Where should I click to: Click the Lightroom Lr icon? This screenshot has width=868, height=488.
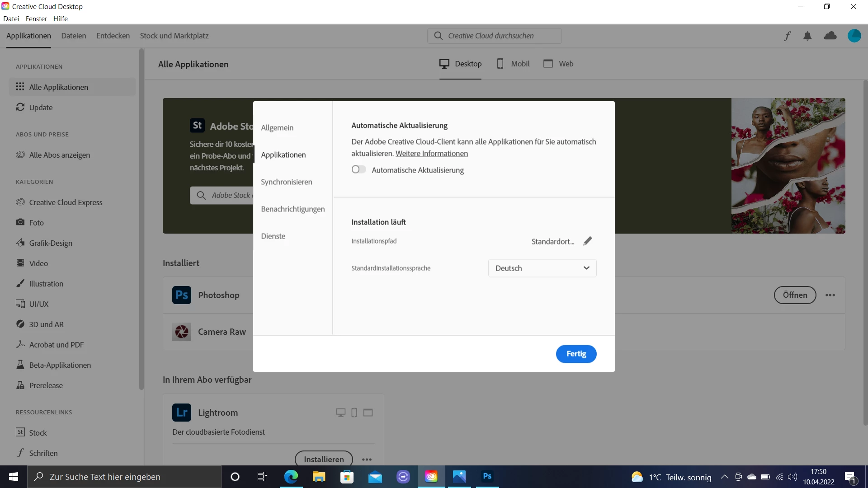tap(182, 413)
